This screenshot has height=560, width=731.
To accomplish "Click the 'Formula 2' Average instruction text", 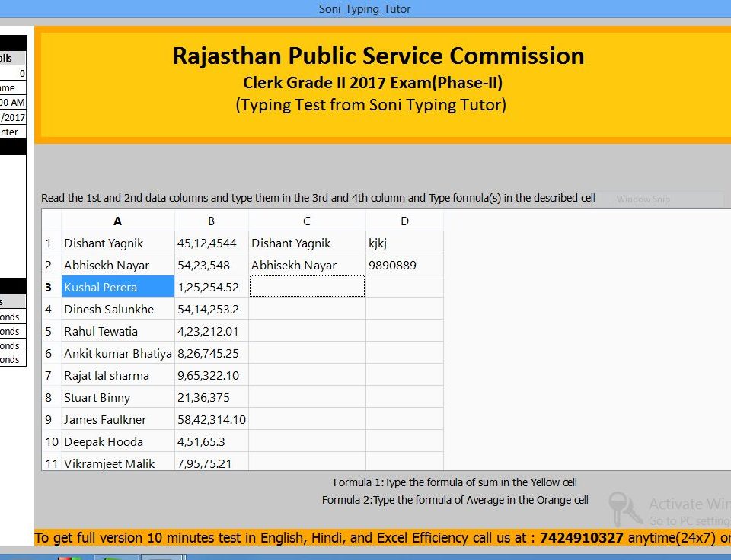I will pos(455,500).
